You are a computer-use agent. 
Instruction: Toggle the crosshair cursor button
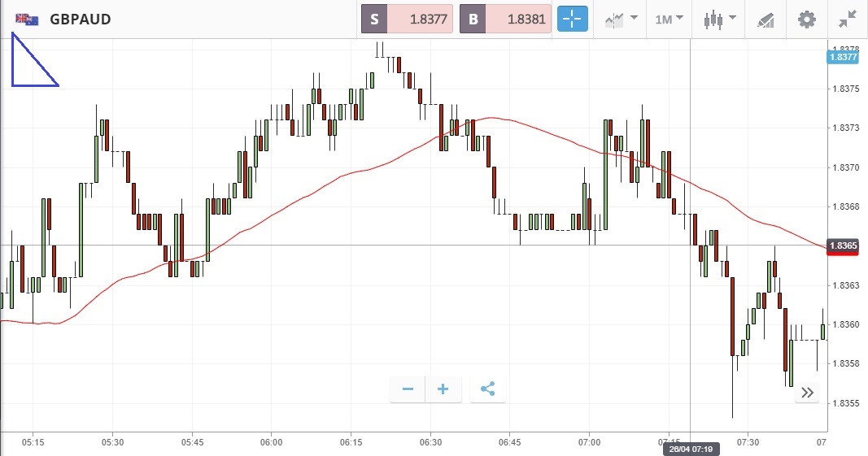point(573,19)
